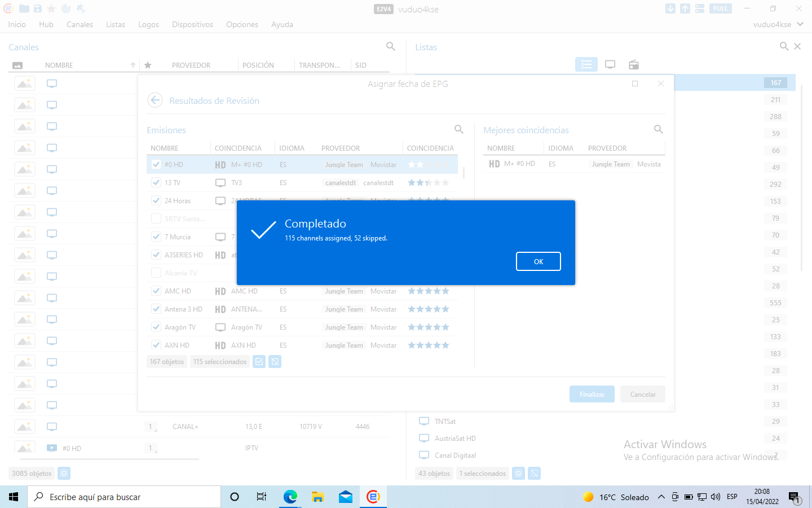Open the Opciones menu
This screenshot has height=508, width=812.
242,24
